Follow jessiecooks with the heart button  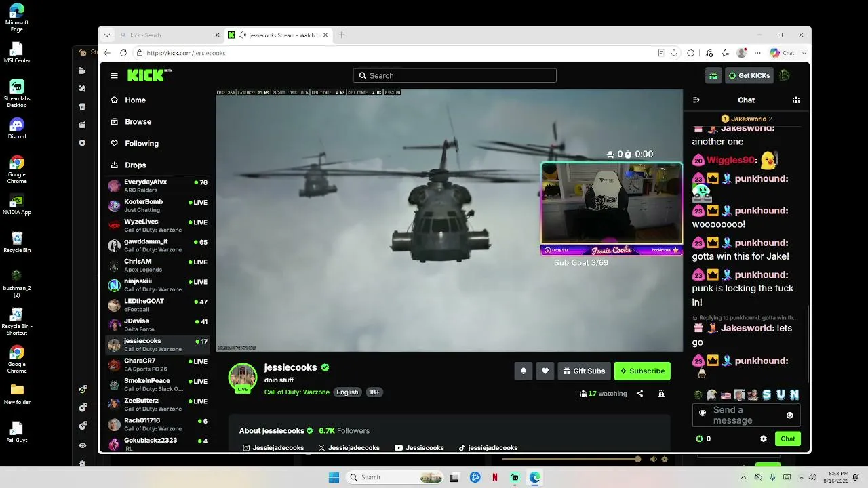[x=545, y=371]
